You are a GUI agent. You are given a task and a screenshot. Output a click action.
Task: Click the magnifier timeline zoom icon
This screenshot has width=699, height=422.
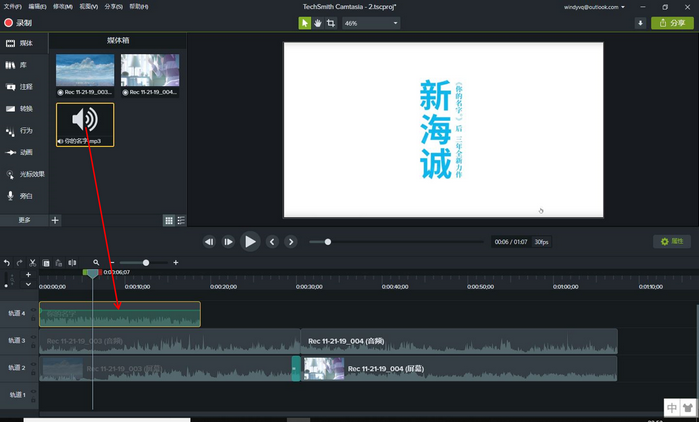click(x=96, y=263)
